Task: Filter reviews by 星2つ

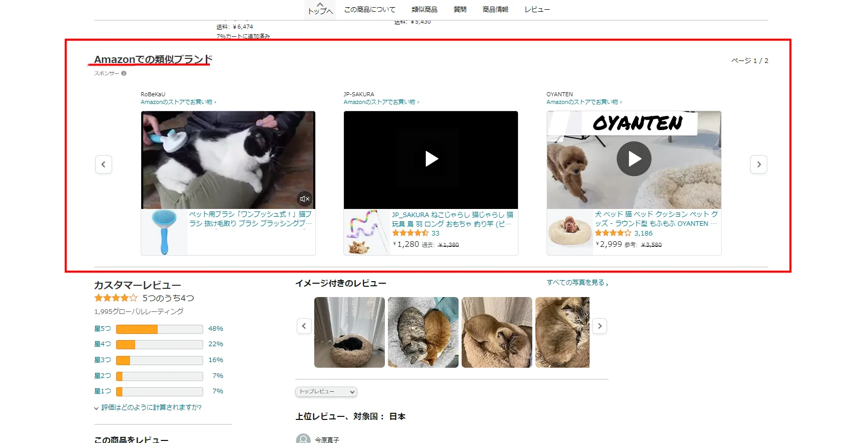Action: coord(102,376)
